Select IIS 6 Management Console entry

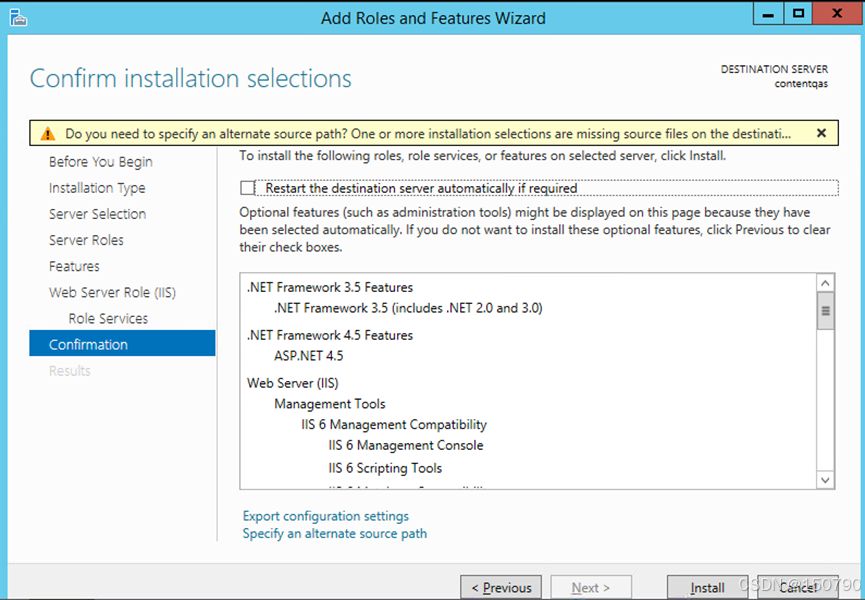(405, 445)
